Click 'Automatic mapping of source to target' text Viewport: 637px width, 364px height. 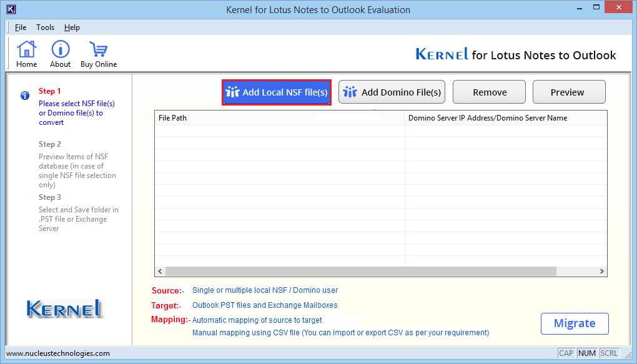(257, 320)
